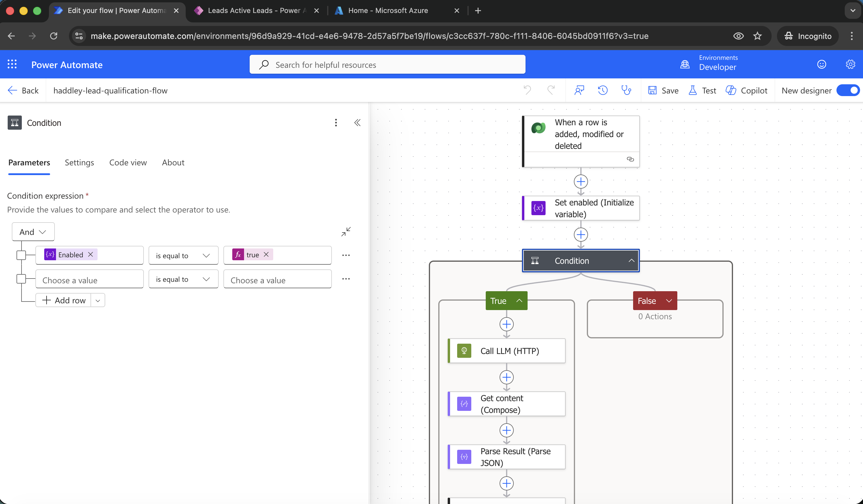Click the Add row button

point(64,300)
